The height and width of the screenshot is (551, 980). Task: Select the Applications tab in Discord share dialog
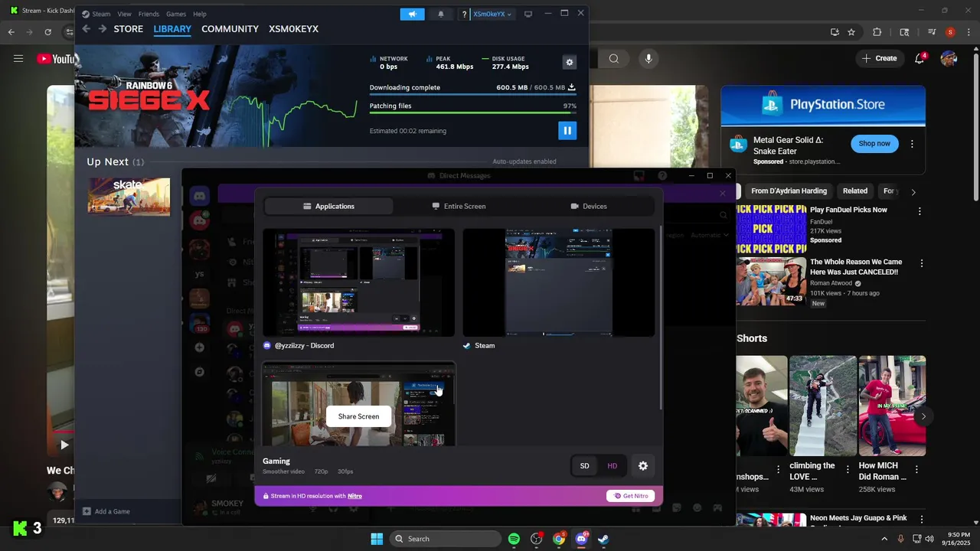pyautogui.click(x=328, y=206)
